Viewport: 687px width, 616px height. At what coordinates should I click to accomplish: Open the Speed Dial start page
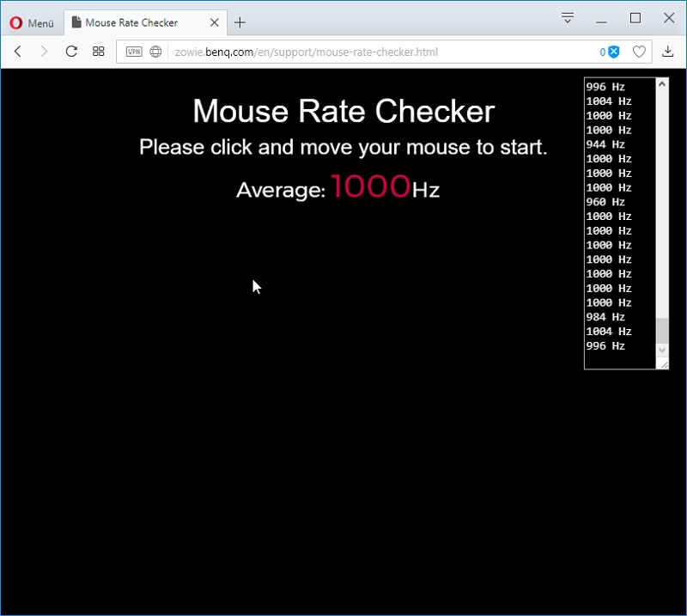tap(99, 52)
